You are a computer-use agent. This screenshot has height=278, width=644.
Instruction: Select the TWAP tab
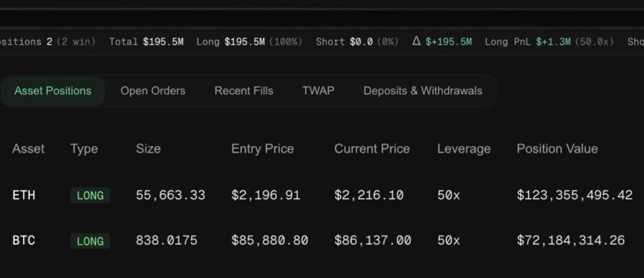coord(318,91)
